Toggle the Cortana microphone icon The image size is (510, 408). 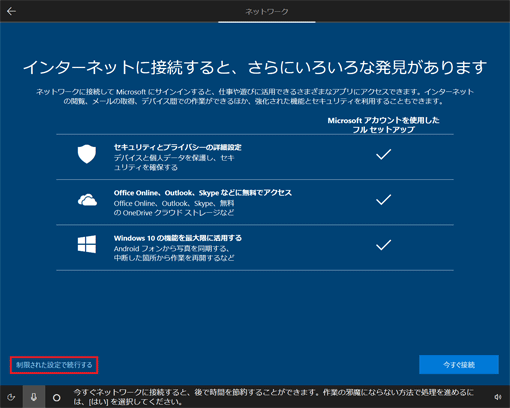(34, 397)
